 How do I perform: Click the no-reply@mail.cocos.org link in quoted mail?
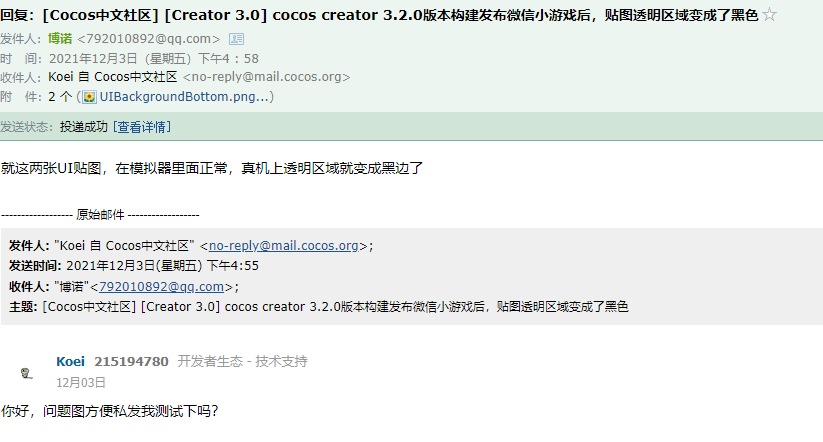283,246
